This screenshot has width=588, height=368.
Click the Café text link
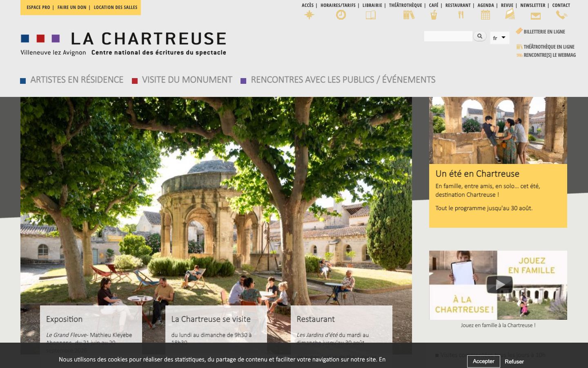pyautogui.click(x=434, y=5)
